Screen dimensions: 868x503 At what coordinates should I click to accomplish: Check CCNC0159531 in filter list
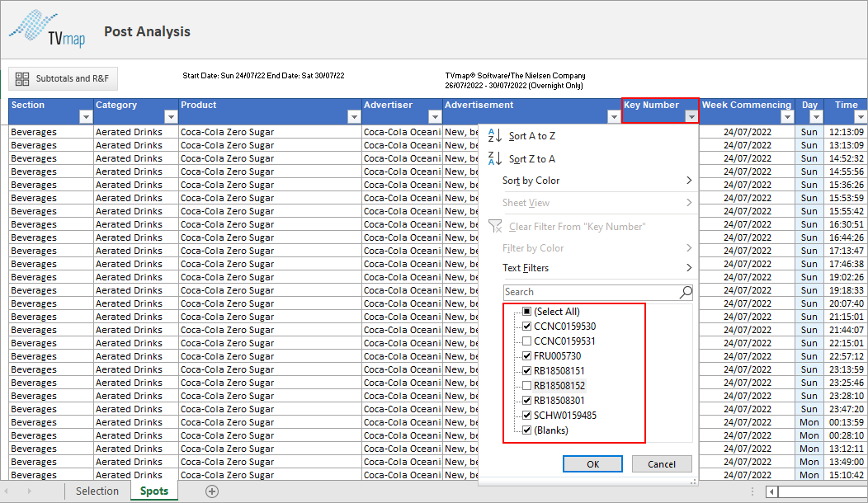527,341
